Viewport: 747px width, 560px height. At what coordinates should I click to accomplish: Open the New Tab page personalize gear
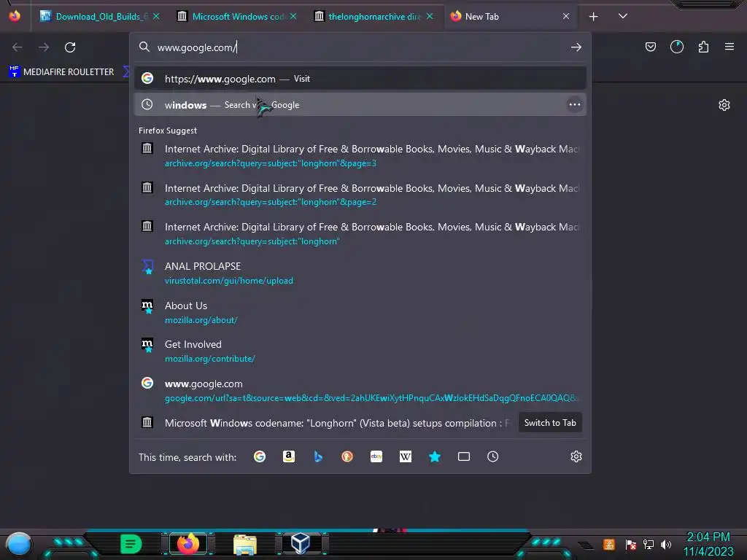pos(724,105)
